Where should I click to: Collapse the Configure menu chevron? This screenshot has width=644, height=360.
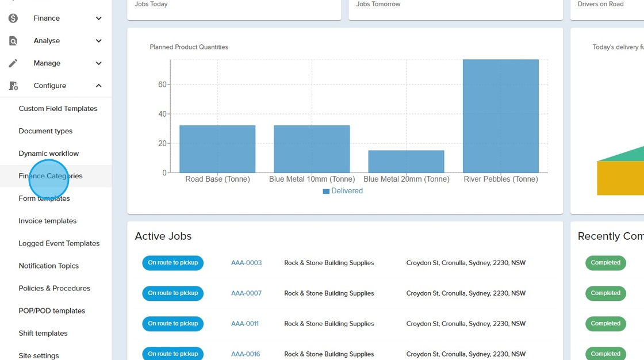point(98,86)
